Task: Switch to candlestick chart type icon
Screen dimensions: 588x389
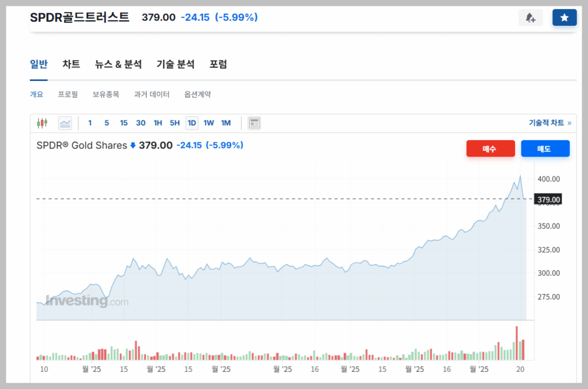Action: point(42,123)
